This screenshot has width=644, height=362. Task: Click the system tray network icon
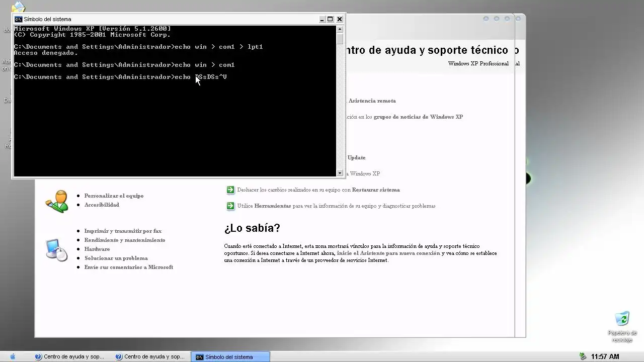(583, 356)
